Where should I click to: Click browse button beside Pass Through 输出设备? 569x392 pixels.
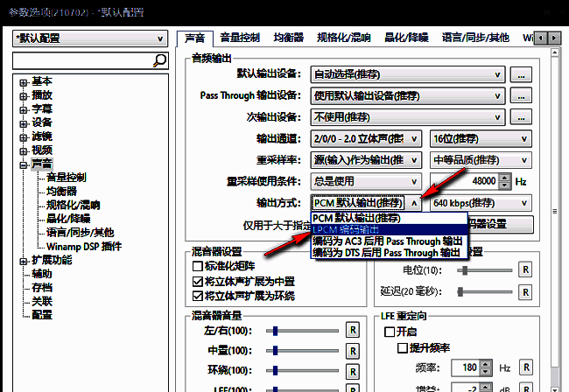[522, 95]
